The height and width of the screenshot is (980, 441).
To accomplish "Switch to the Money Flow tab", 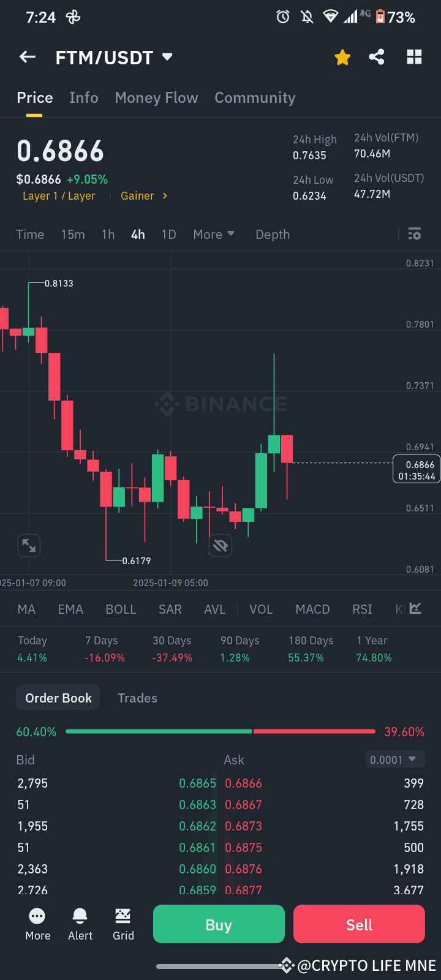I will (x=156, y=97).
